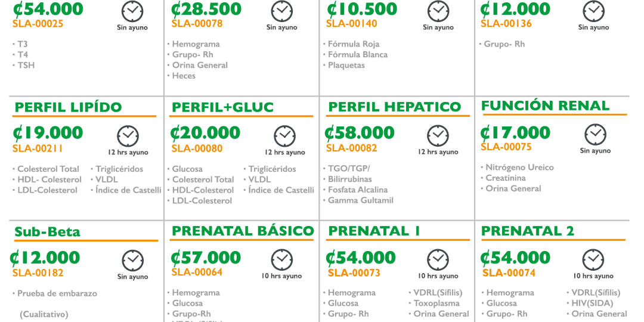Click the clock icon in PERFIL LIPÍDO card
Image resolution: width=644 pixels, height=322 pixels.
pyautogui.click(x=128, y=136)
